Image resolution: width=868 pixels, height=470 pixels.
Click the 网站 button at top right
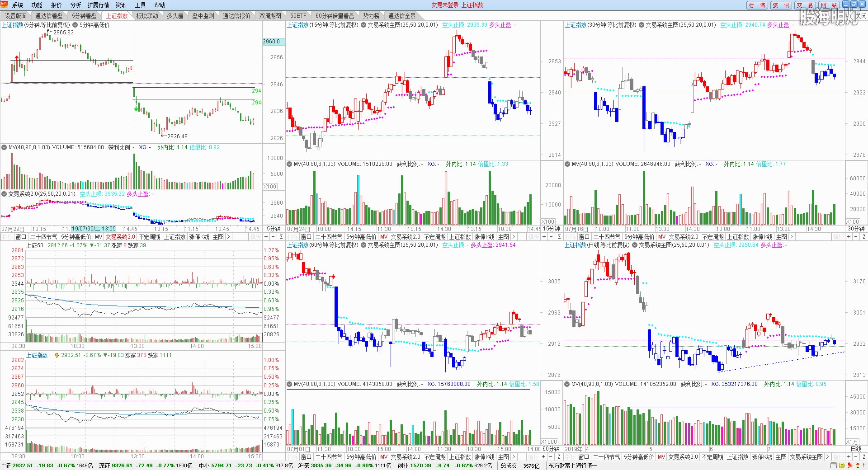click(x=829, y=5)
